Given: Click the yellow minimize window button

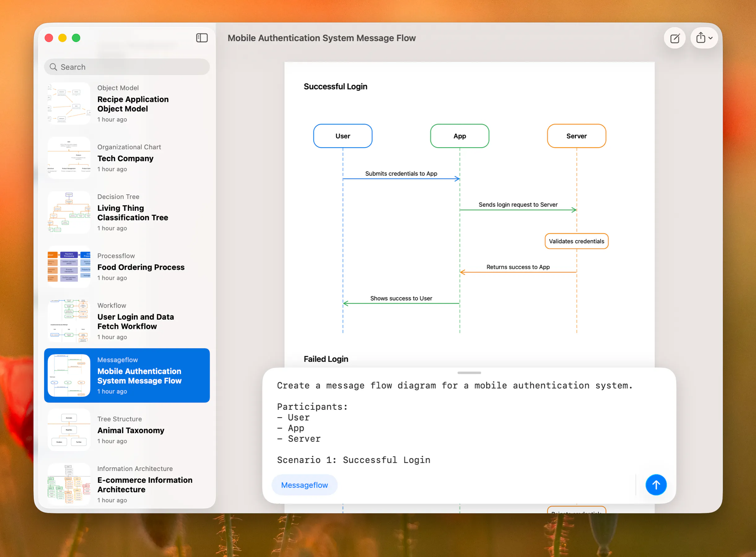Looking at the screenshot, I should 63,38.
